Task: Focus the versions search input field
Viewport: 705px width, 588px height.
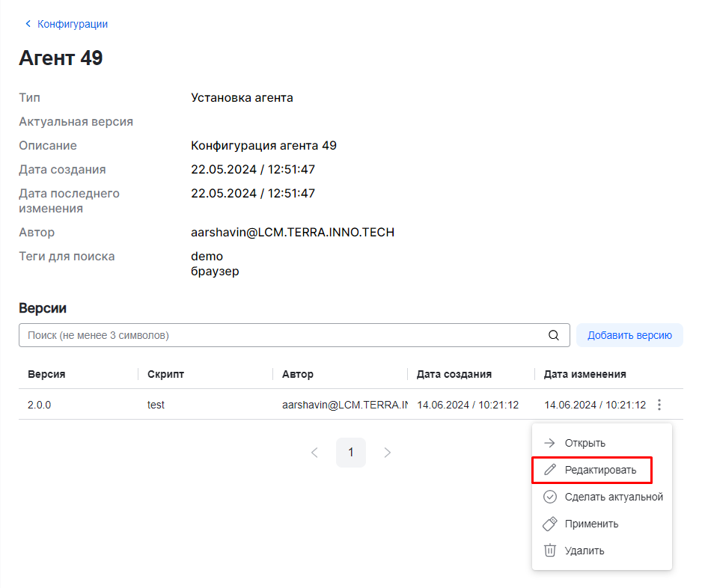Action: pos(284,335)
